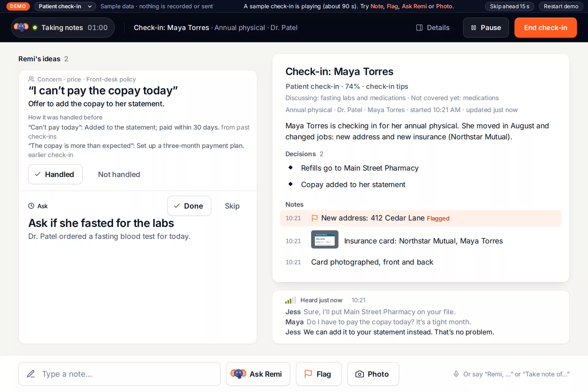Click the orange Photo link in banner

pos(444,6)
